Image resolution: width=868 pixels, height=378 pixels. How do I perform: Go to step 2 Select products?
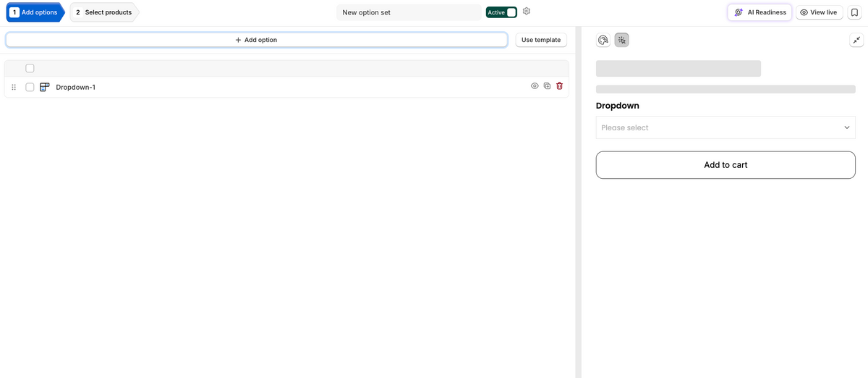click(x=105, y=12)
